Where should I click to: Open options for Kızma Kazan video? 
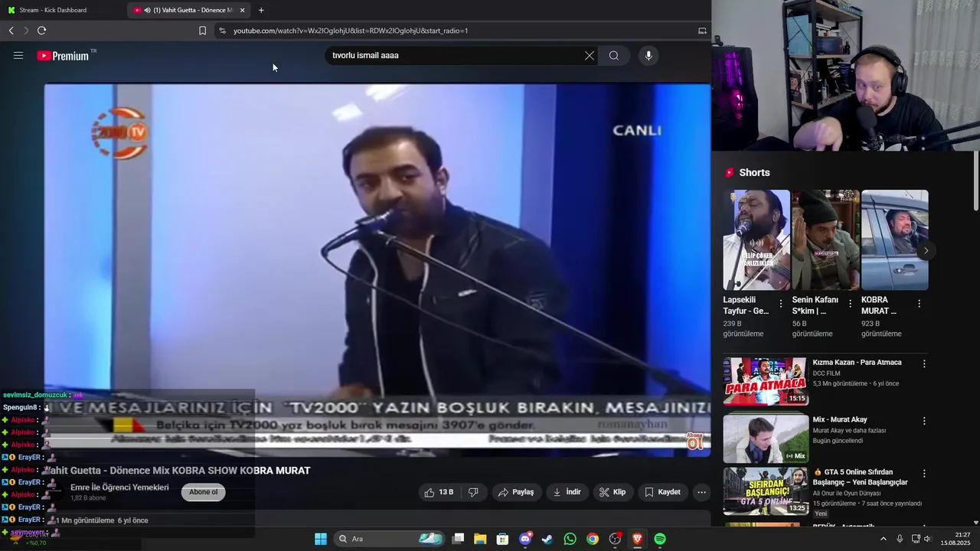pyautogui.click(x=924, y=364)
